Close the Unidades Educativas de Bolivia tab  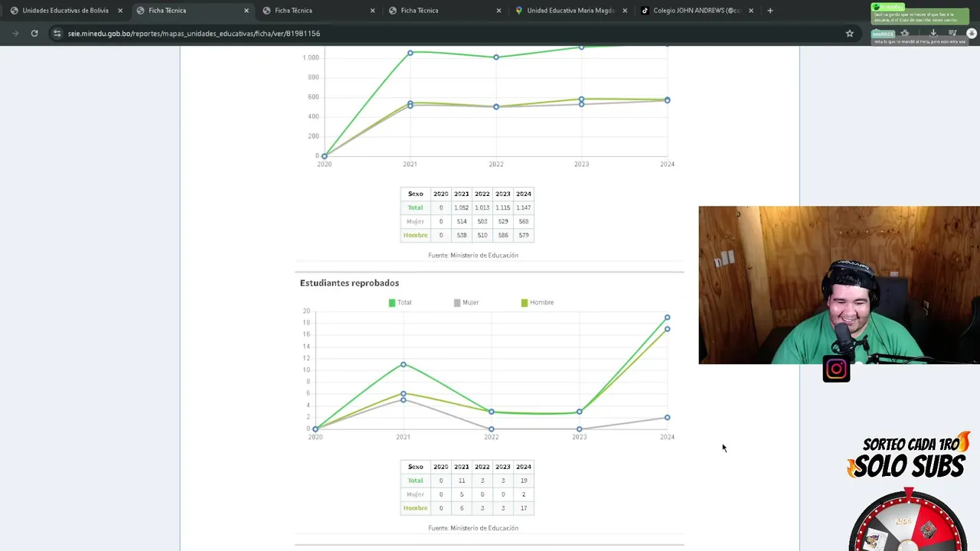click(x=120, y=11)
